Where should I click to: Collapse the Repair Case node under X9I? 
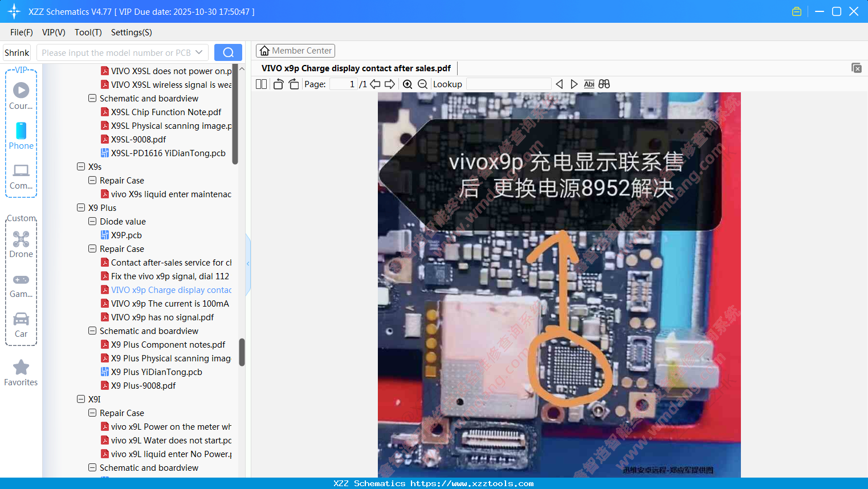click(x=92, y=413)
